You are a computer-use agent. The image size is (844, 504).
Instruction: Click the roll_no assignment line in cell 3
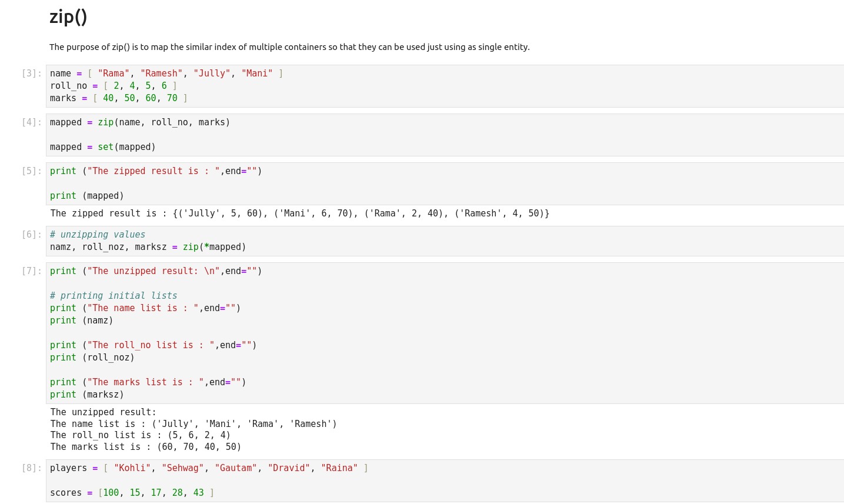pos(113,86)
